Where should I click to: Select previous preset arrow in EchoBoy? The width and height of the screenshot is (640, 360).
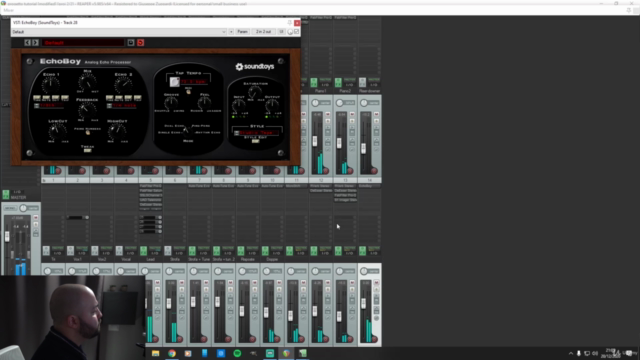pos(27,42)
